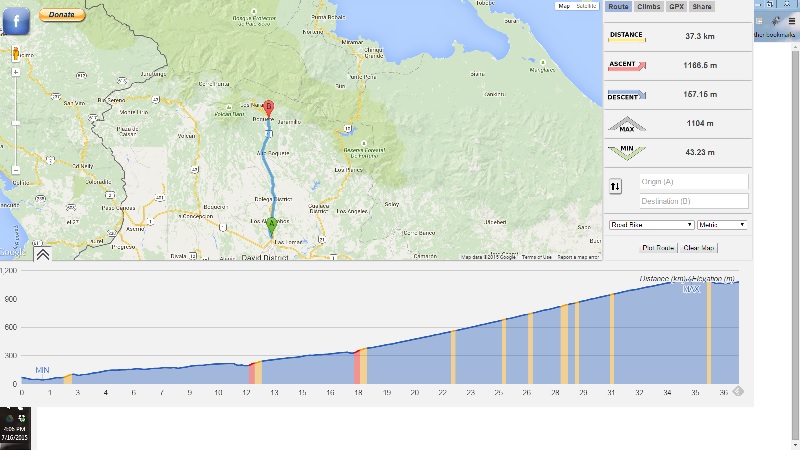Click the green origin marker A
The height and width of the screenshot is (450, 800).
[270, 225]
